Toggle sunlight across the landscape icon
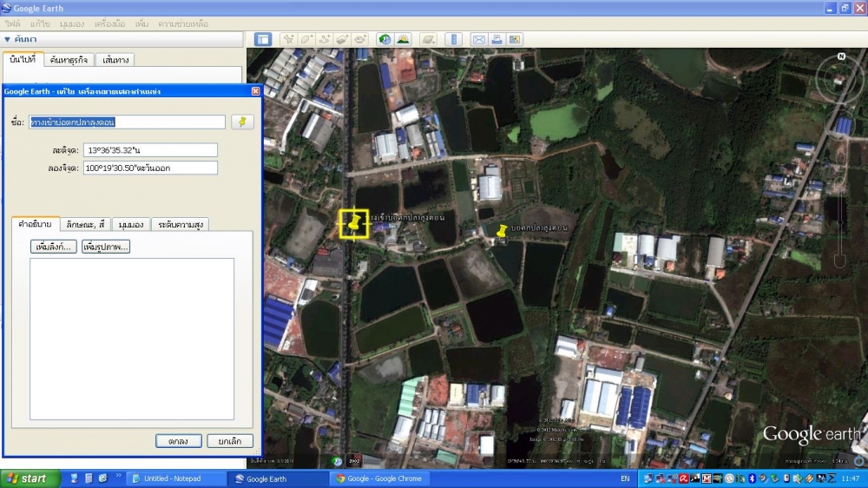Screen dimensions: 868x488 click(x=403, y=39)
